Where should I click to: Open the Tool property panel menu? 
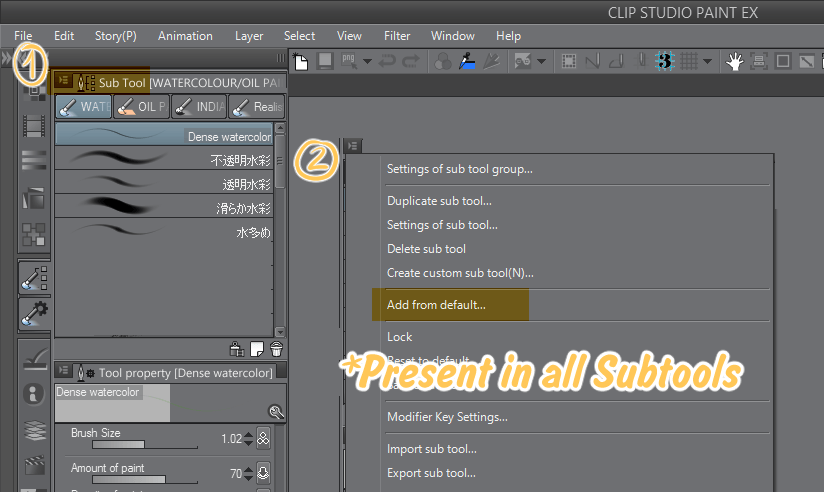(64, 372)
